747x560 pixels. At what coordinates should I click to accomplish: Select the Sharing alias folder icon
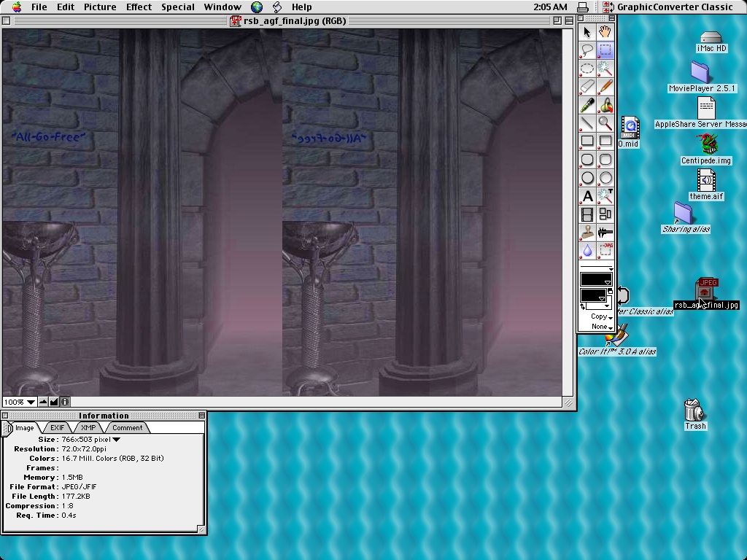tap(683, 213)
